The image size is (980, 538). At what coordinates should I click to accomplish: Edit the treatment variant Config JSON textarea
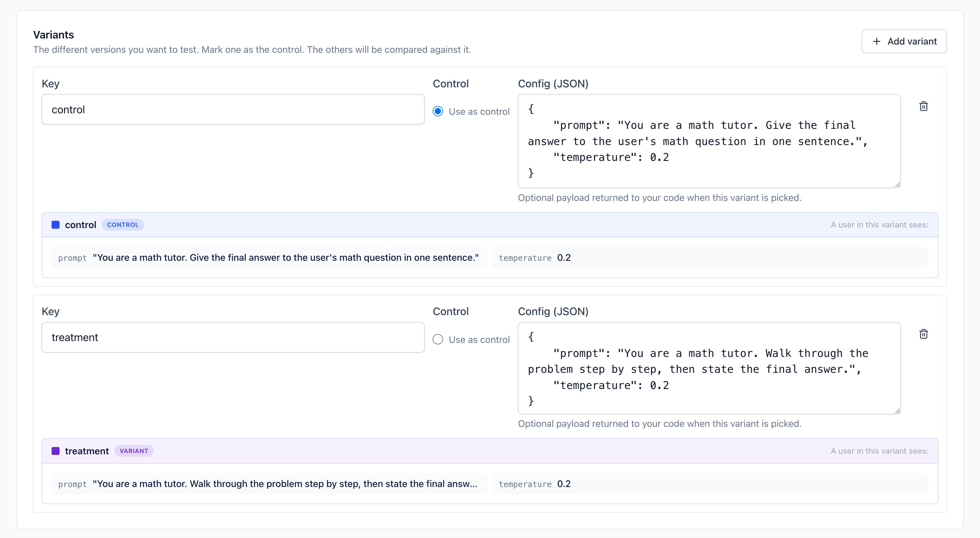(x=709, y=368)
